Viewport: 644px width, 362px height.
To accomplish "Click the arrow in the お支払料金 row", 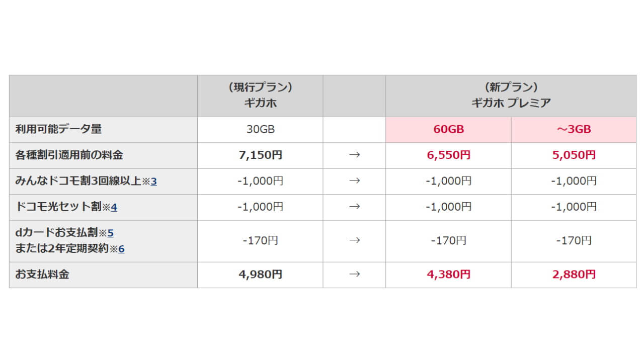I will 354,275.
